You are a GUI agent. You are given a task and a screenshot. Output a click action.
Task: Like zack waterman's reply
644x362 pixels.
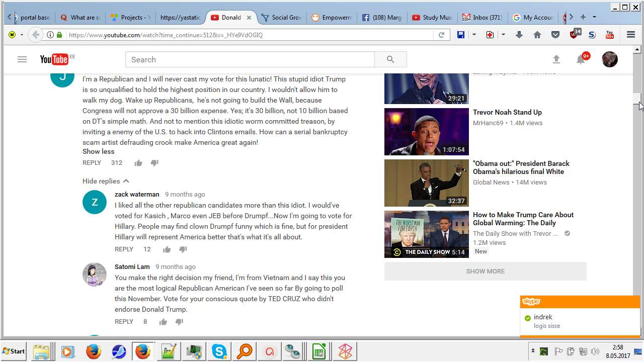click(x=167, y=249)
